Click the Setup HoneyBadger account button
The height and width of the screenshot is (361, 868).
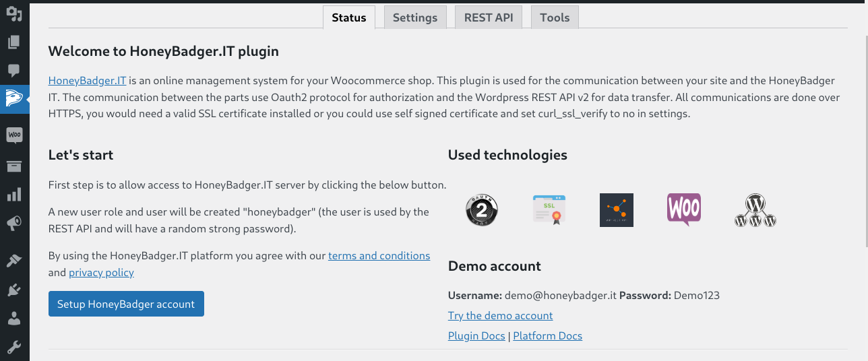126,304
